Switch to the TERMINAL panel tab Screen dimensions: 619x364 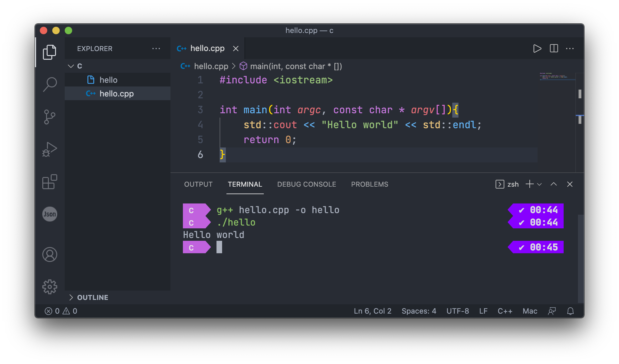pos(245,184)
